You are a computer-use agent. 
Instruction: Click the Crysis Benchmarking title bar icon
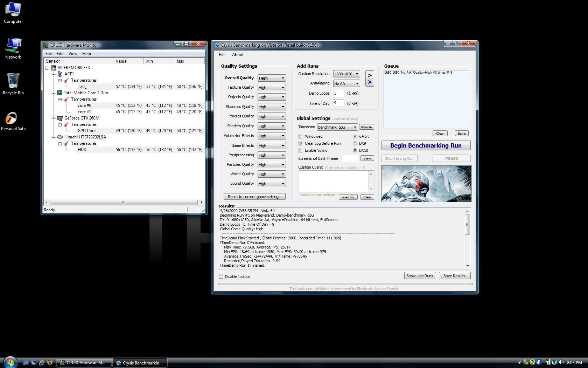click(x=217, y=45)
